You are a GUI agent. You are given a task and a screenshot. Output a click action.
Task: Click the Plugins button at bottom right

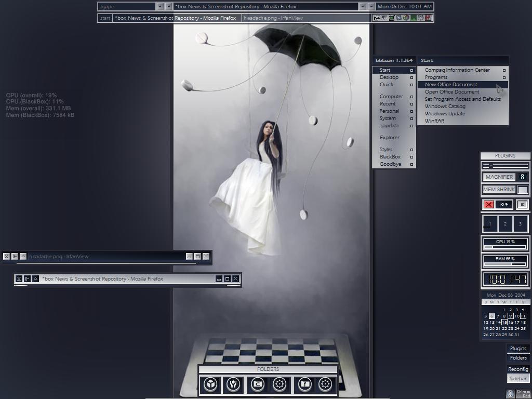click(518, 349)
